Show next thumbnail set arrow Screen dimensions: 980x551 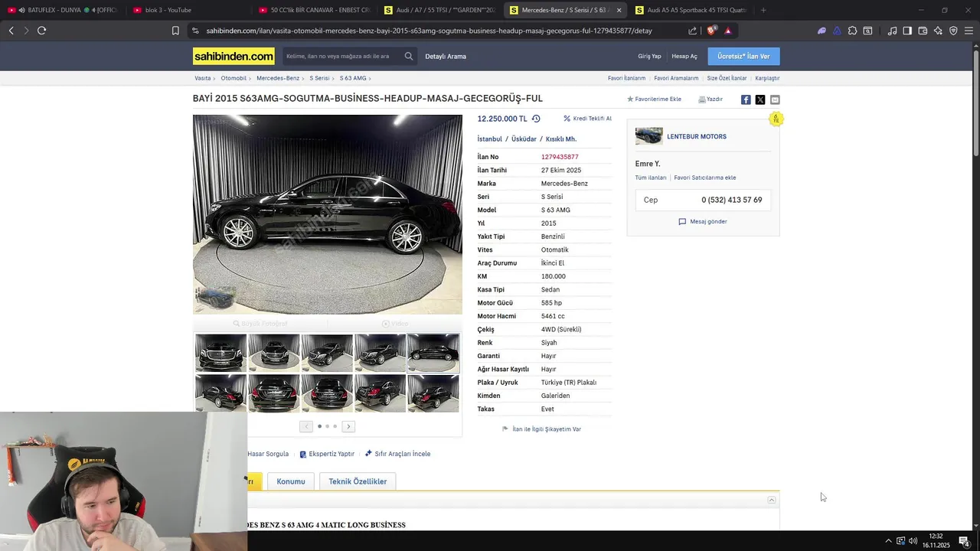pos(348,426)
